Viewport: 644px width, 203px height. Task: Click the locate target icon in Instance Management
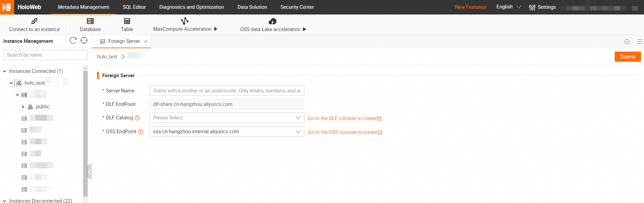click(84, 40)
